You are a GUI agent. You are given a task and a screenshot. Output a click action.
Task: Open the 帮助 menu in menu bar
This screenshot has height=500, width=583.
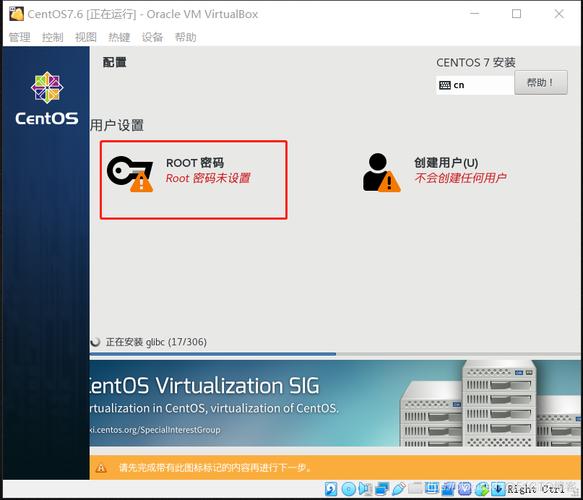coord(186,37)
